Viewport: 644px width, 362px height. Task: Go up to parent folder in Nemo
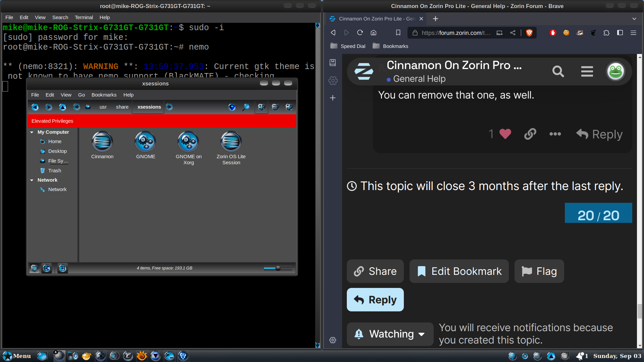pyautogui.click(x=62, y=107)
